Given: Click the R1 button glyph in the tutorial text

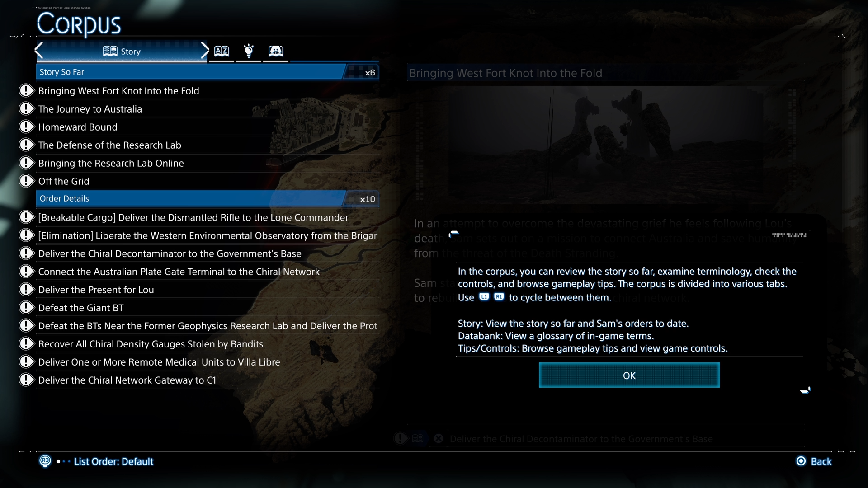Looking at the screenshot, I should 499,297.
